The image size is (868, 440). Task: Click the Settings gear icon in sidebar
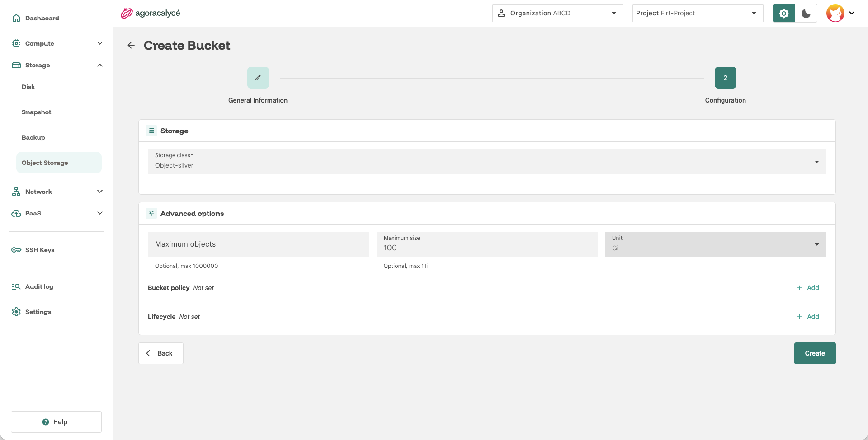[16, 312]
